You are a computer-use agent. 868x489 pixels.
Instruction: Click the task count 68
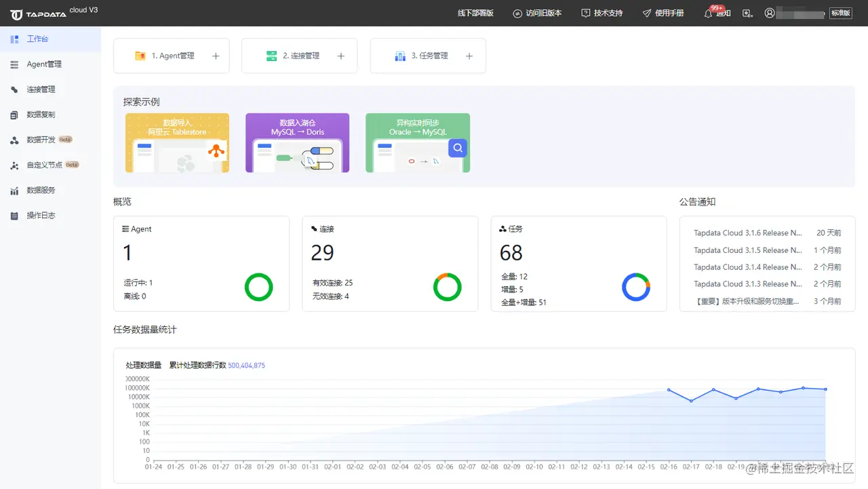click(511, 253)
